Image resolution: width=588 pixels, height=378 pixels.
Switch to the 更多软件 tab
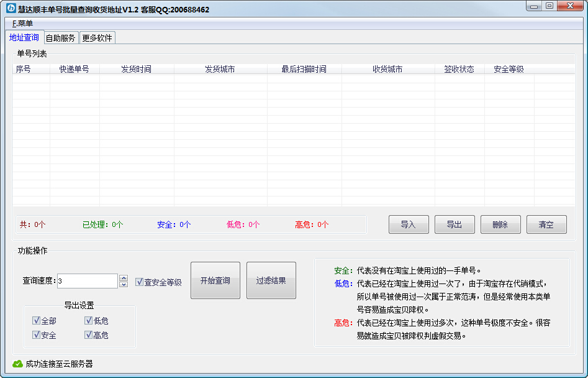point(97,38)
